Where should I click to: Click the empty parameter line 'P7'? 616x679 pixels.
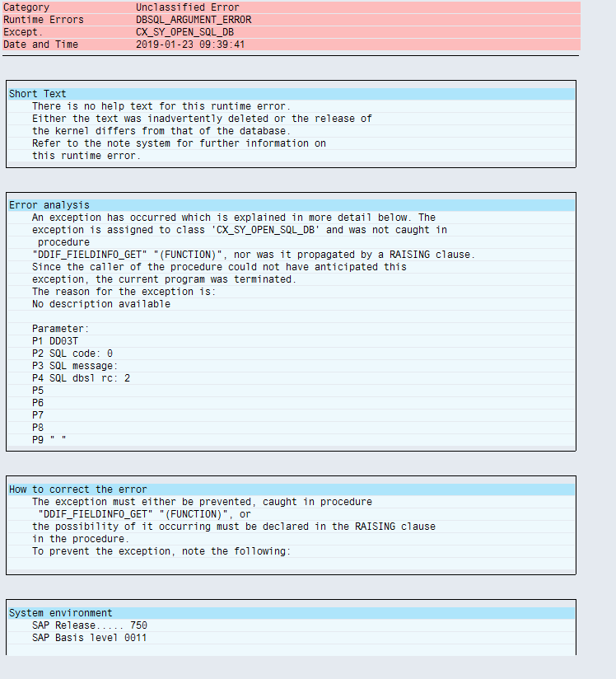(x=38, y=415)
